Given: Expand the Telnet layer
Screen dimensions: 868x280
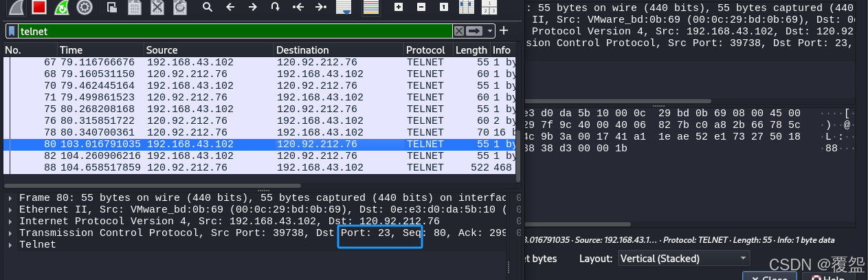Looking at the screenshot, I should (x=10, y=245).
